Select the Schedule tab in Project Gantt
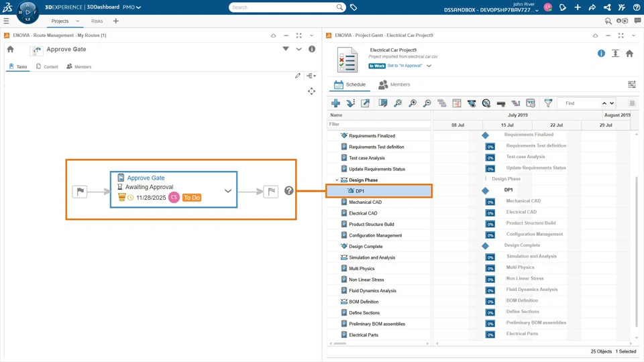 350,84
